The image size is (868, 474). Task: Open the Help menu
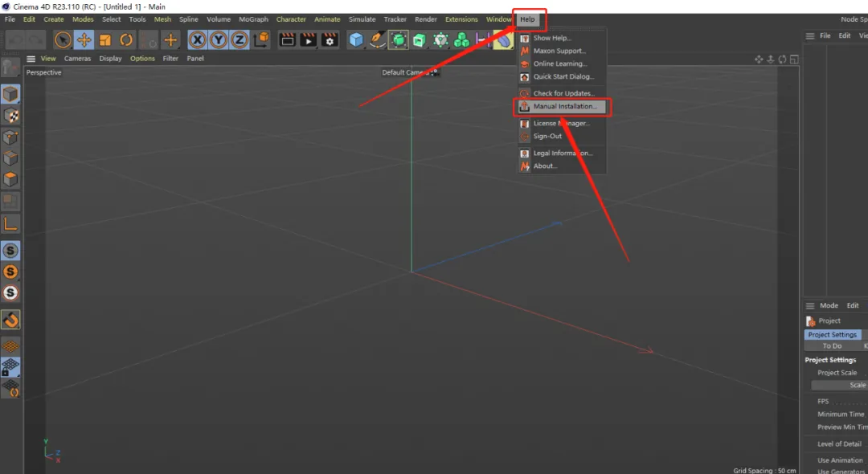[527, 19]
